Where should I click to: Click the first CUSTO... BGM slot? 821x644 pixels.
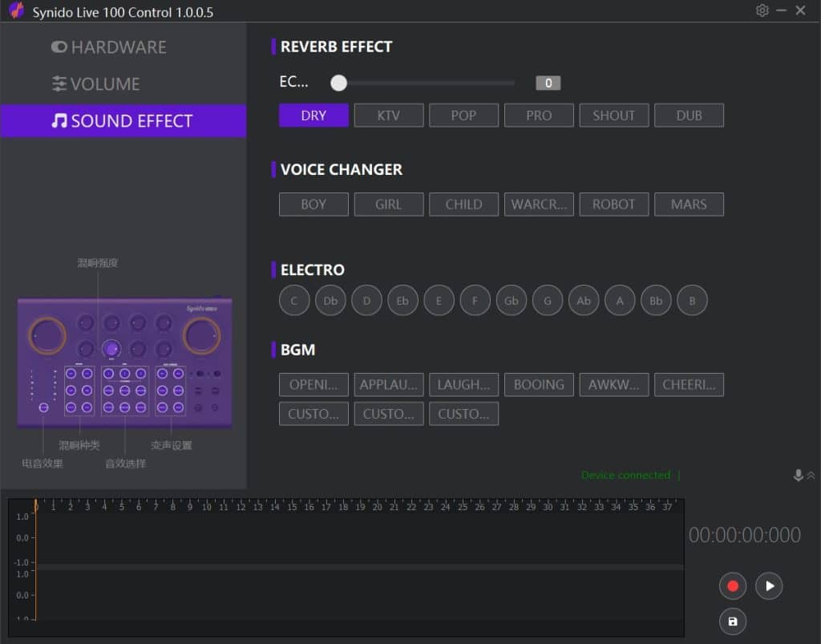click(x=313, y=414)
